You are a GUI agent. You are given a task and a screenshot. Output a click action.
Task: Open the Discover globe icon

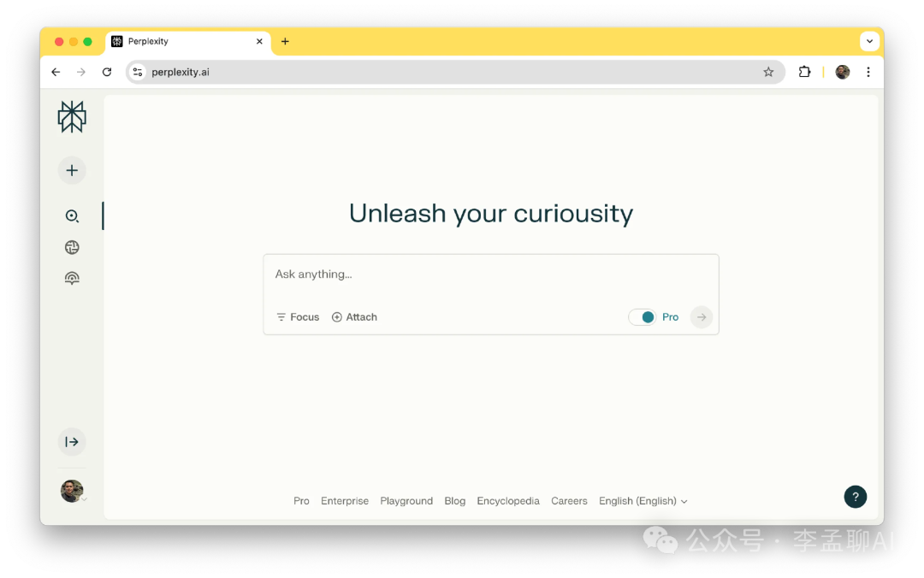coord(72,248)
